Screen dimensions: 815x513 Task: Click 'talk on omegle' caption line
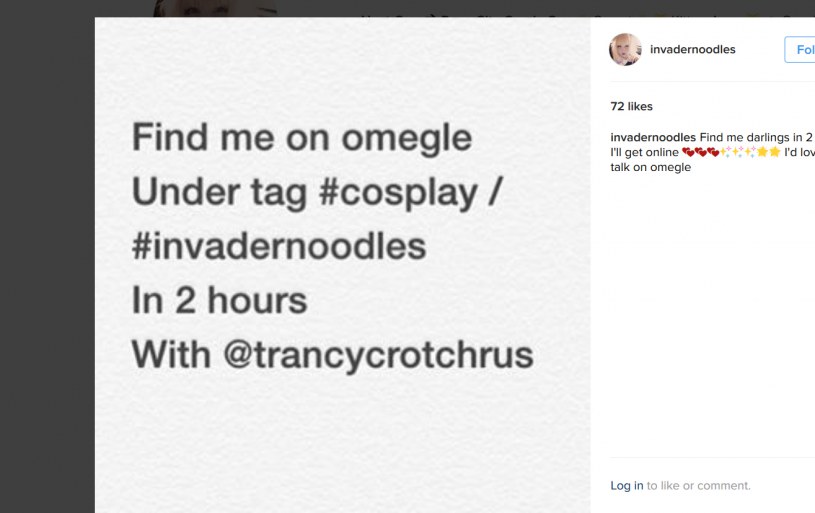coord(650,167)
